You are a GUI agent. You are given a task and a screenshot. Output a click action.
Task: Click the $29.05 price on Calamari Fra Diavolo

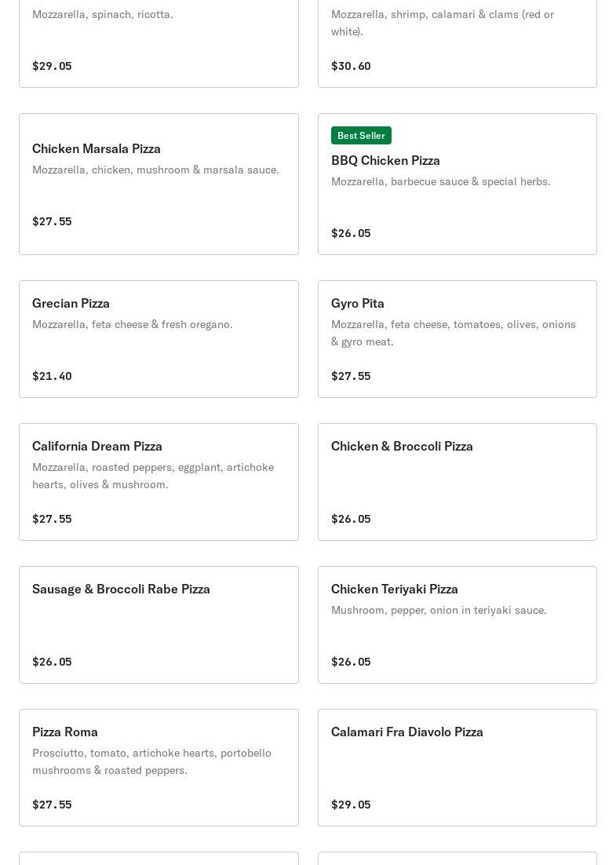(x=351, y=805)
